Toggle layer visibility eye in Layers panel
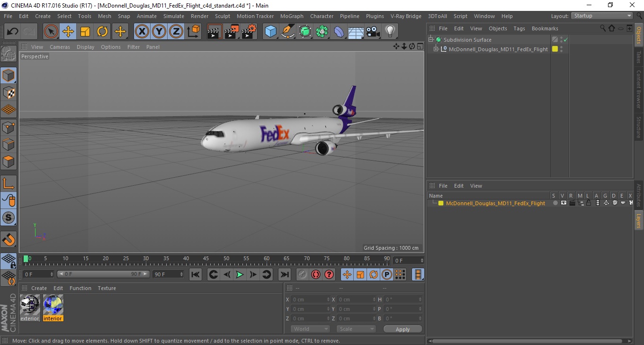This screenshot has height=345, width=644. (x=563, y=203)
